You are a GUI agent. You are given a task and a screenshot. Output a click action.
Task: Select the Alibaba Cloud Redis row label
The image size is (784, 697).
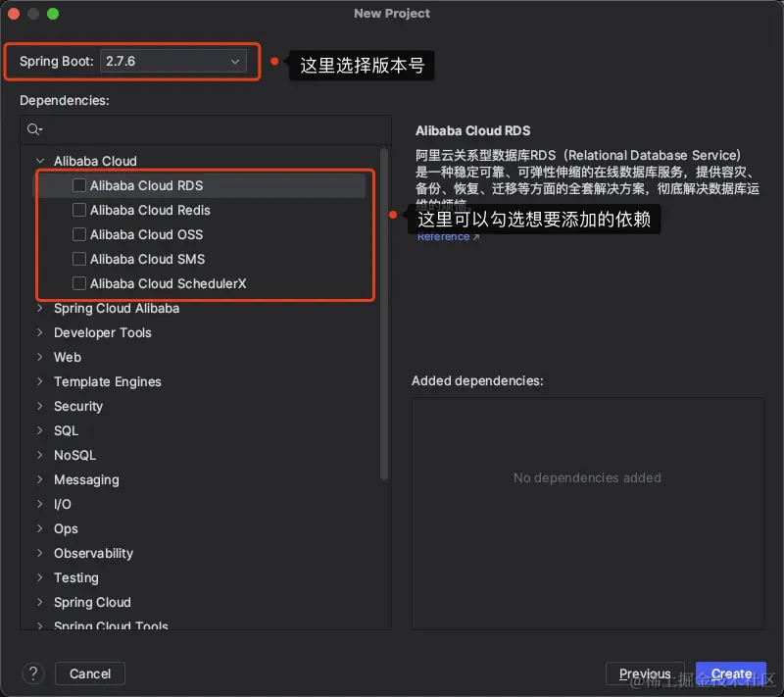[x=150, y=210]
